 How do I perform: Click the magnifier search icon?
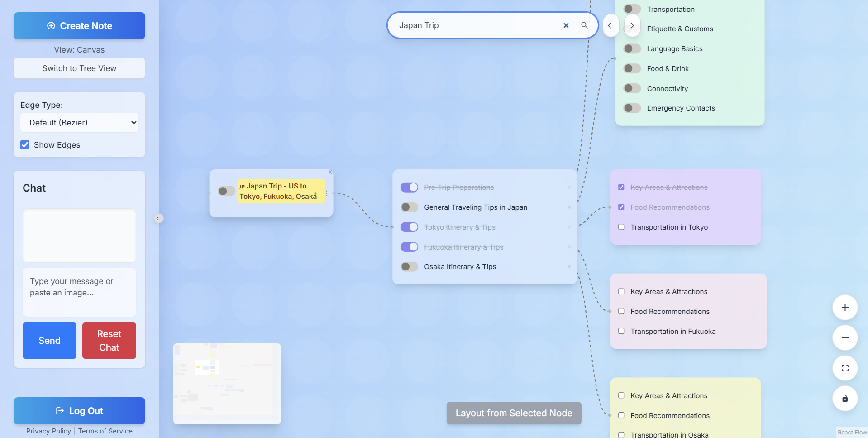click(585, 25)
